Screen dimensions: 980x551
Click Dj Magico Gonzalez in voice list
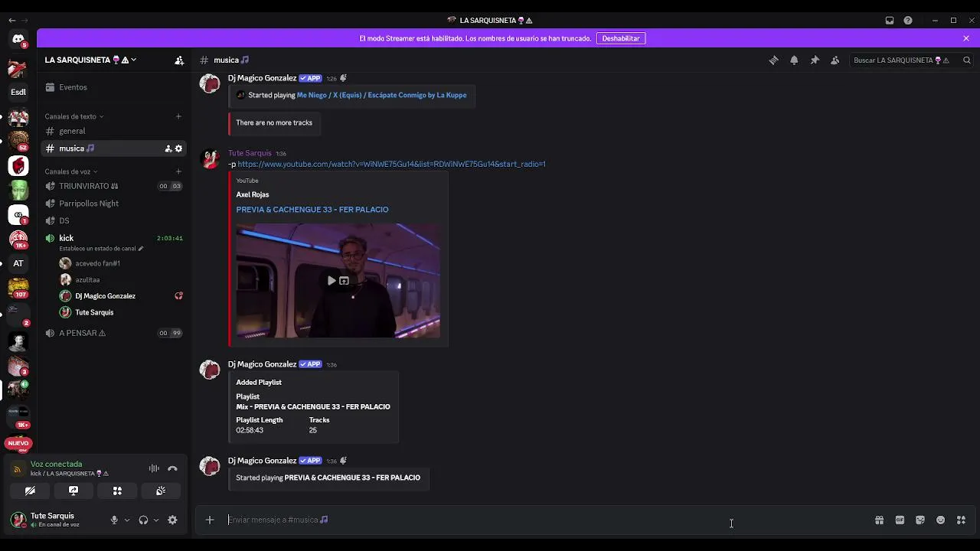point(105,296)
